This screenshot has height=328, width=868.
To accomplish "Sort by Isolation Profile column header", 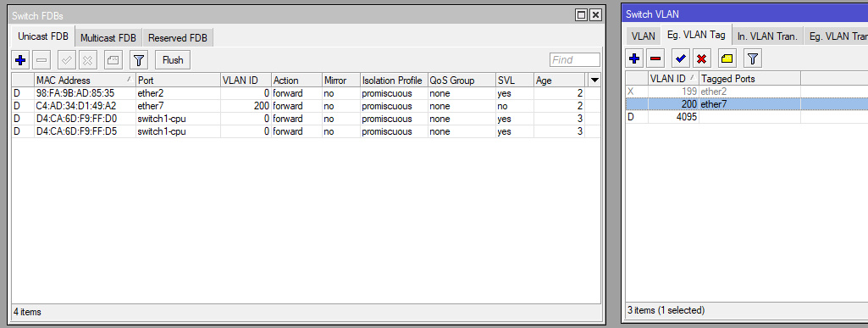I will [x=394, y=81].
